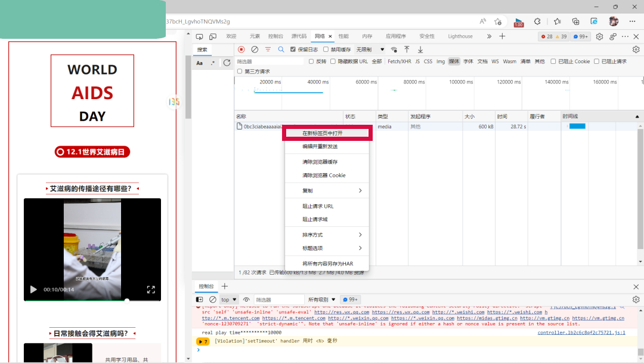Open the network search panel
644x363 pixels.
282,48
